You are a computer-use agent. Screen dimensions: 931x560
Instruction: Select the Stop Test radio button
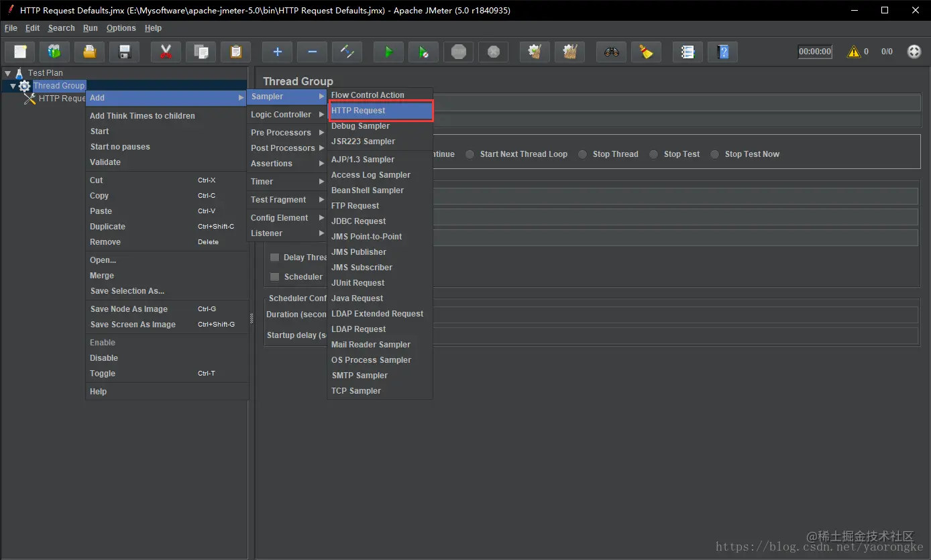point(653,154)
